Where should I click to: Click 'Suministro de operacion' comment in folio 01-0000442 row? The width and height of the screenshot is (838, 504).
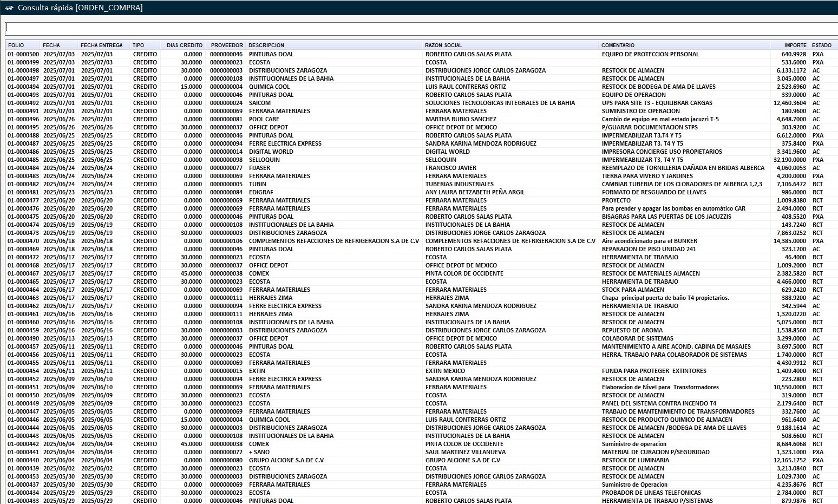click(x=634, y=444)
